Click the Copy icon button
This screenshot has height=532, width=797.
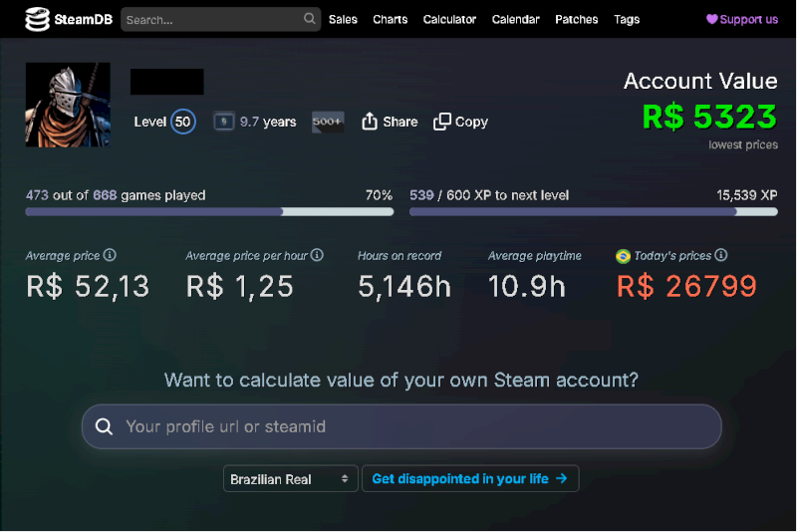coord(441,122)
